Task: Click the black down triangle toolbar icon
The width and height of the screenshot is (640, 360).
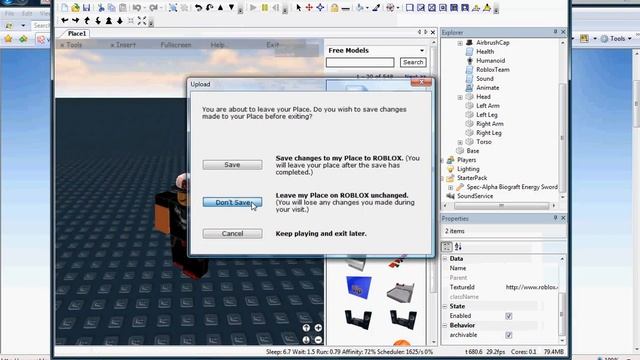Action: pyautogui.click(x=231, y=7)
